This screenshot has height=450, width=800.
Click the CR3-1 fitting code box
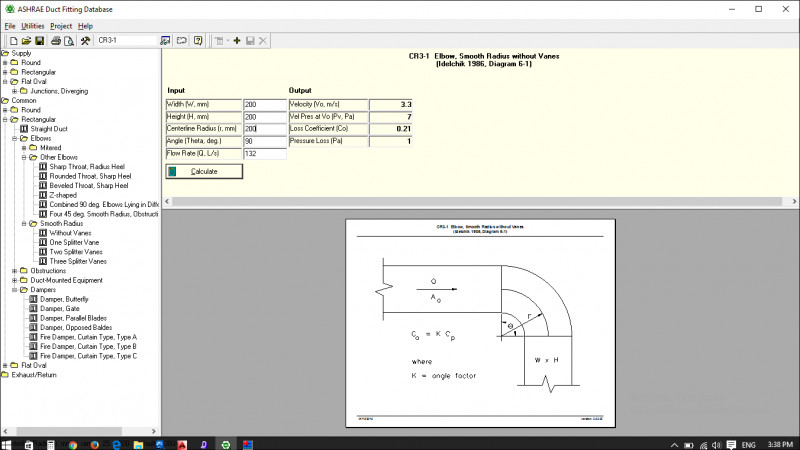point(127,40)
